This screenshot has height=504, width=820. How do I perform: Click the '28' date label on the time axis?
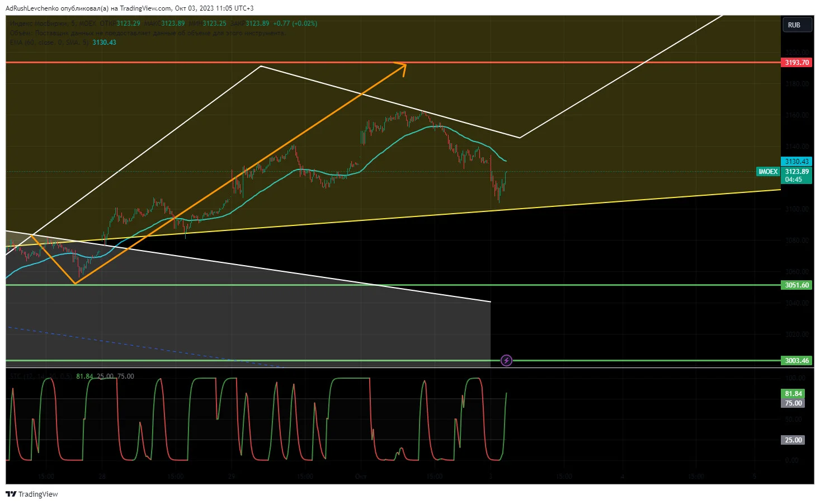[102, 477]
